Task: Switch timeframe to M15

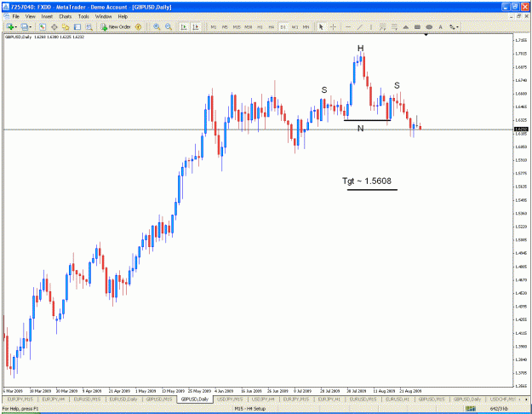Action: (237, 26)
